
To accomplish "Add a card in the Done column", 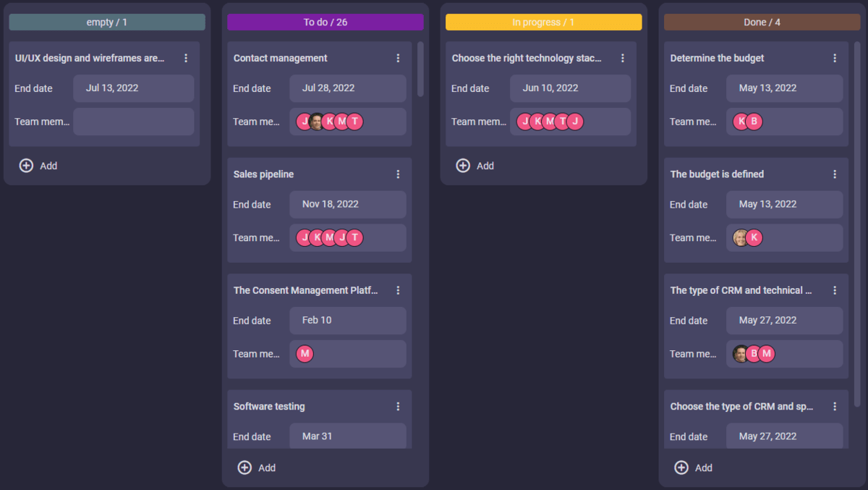I will click(x=694, y=468).
